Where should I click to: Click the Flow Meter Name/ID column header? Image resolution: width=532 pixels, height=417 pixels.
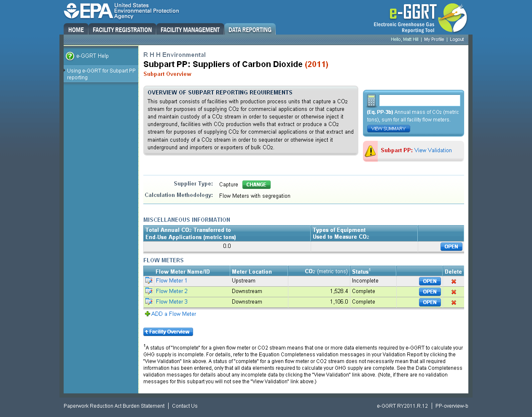(x=183, y=272)
